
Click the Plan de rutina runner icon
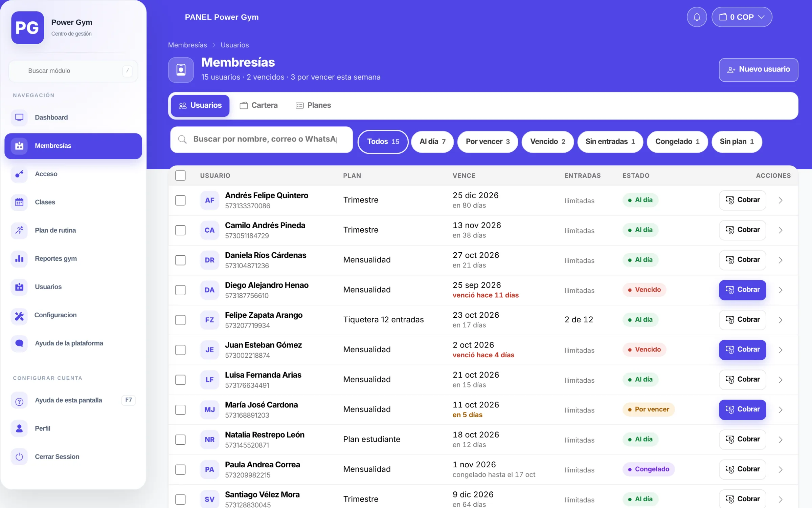[19, 230]
